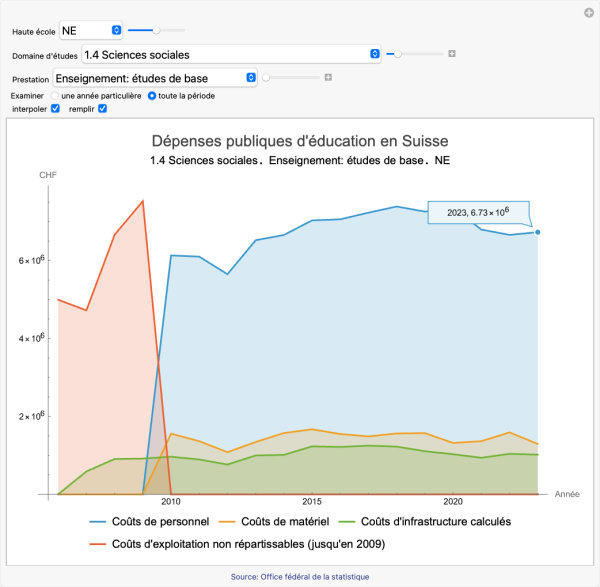Uncheck the remplir checkbox
The image size is (600, 587).
coord(102,108)
